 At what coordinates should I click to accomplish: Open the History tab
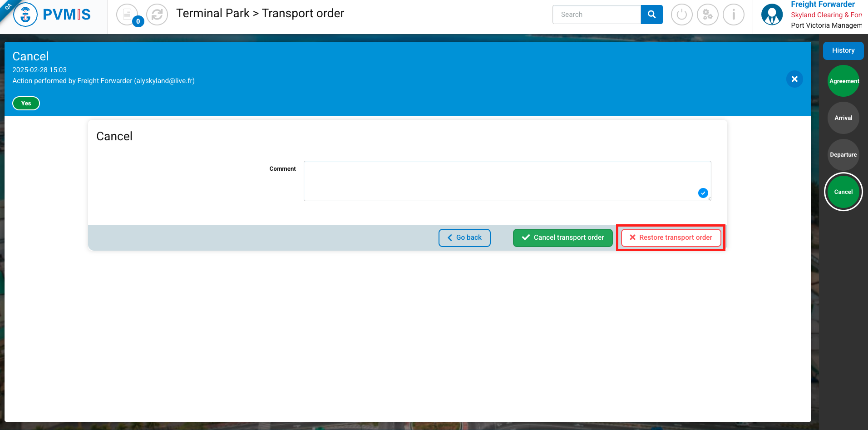(x=843, y=50)
